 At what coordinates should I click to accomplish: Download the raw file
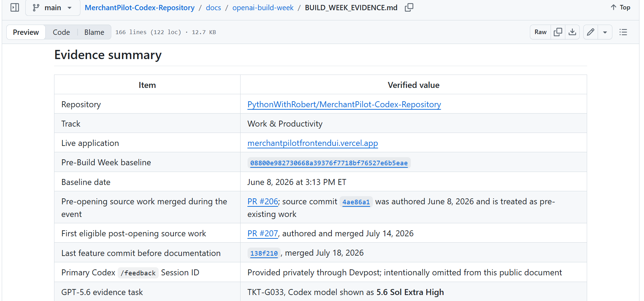click(572, 32)
